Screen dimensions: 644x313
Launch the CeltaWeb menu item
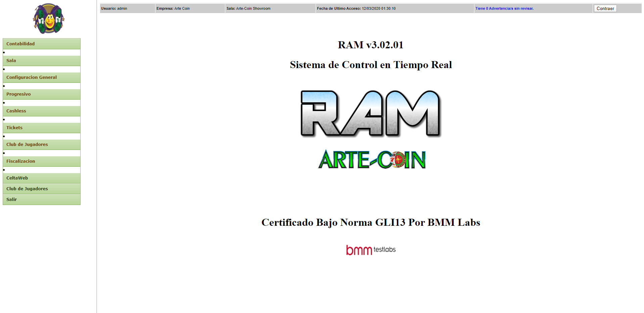click(x=42, y=178)
